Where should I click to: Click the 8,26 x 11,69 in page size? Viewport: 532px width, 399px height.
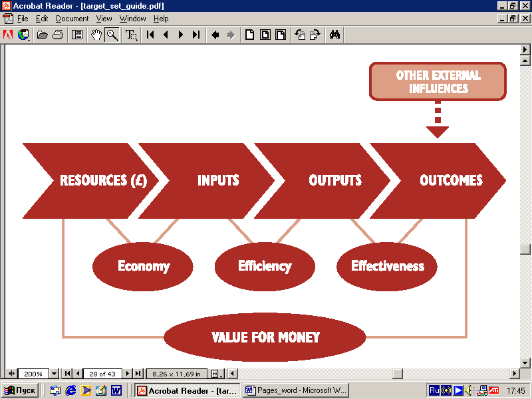(x=176, y=374)
